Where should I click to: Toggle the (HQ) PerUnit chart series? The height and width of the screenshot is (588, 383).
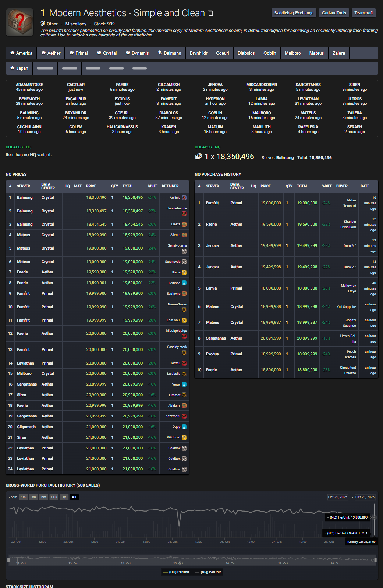point(176,572)
